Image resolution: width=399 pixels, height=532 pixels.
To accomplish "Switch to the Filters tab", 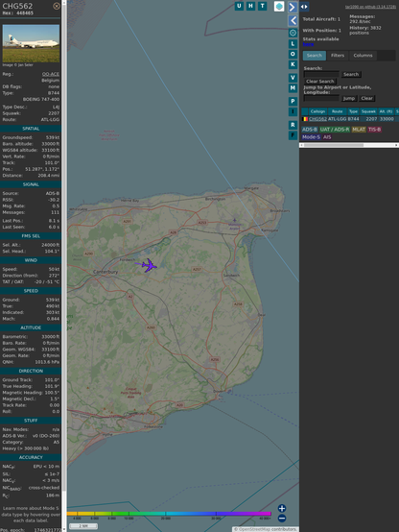I will [338, 56].
